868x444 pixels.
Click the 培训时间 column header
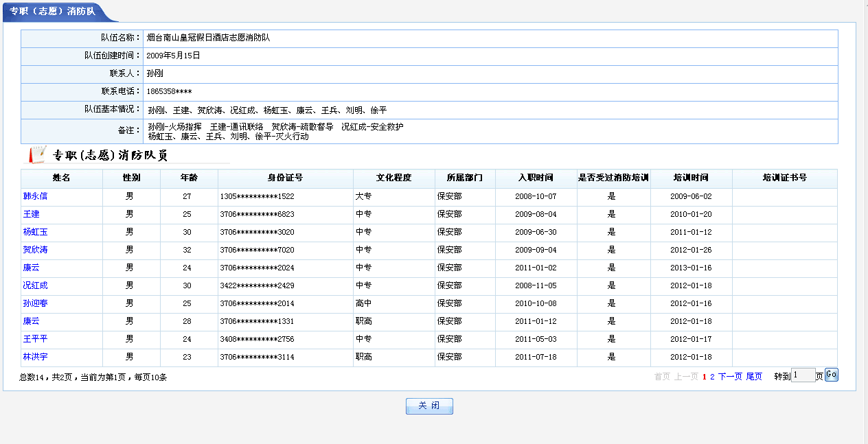tap(691, 178)
